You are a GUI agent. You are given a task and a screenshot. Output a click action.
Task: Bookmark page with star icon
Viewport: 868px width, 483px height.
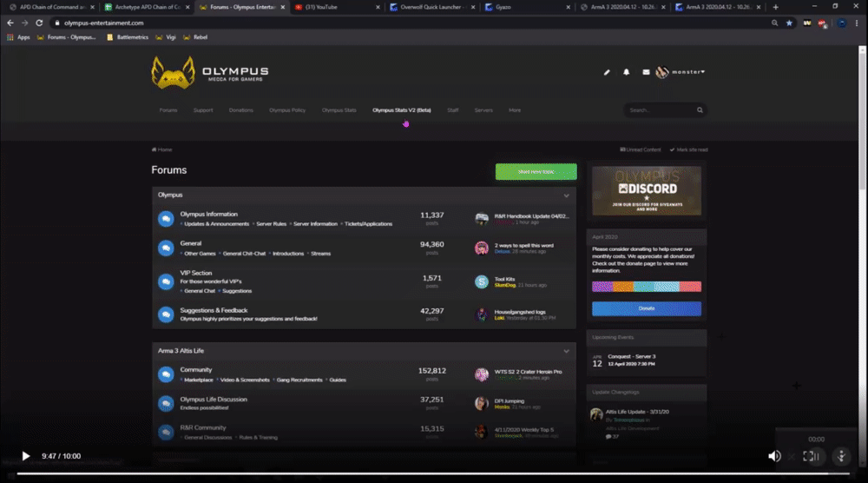[789, 23]
